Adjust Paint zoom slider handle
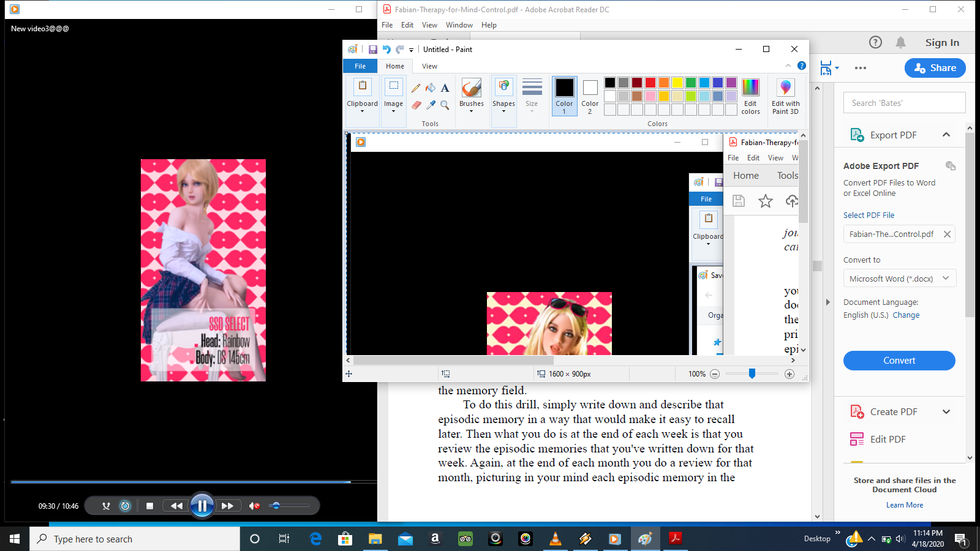980x551 pixels. tap(752, 373)
